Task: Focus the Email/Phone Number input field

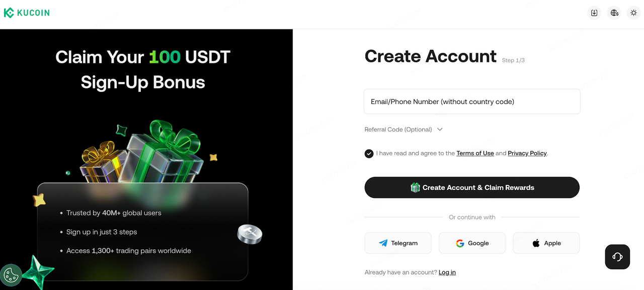Action: (x=472, y=102)
